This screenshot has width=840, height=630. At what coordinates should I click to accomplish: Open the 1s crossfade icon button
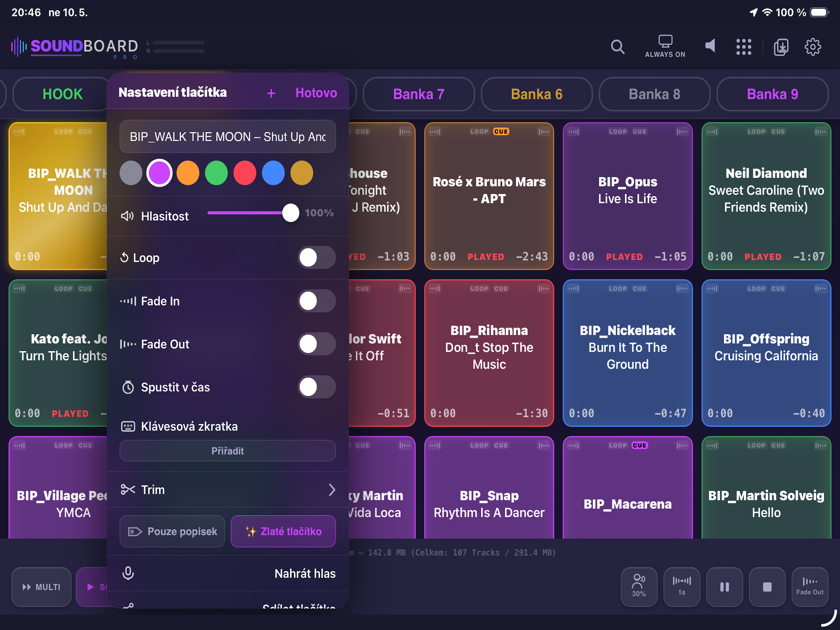tap(682, 586)
